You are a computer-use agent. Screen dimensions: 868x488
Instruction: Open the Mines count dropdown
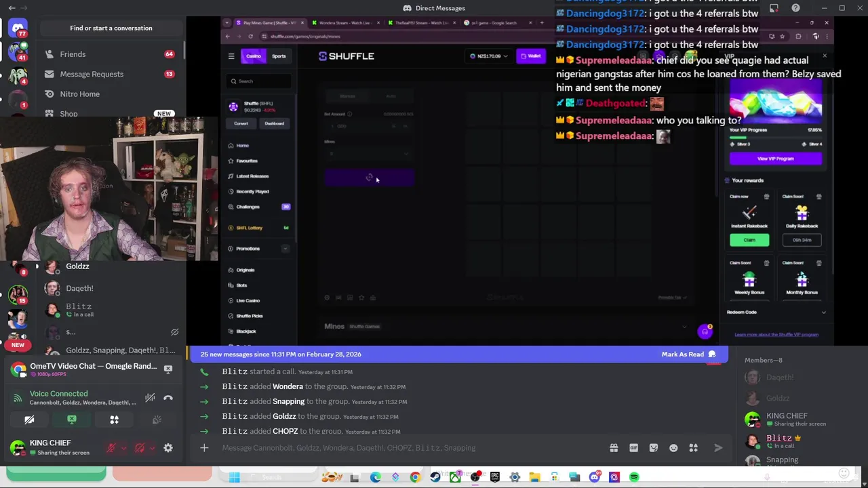pyautogui.click(x=369, y=154)
